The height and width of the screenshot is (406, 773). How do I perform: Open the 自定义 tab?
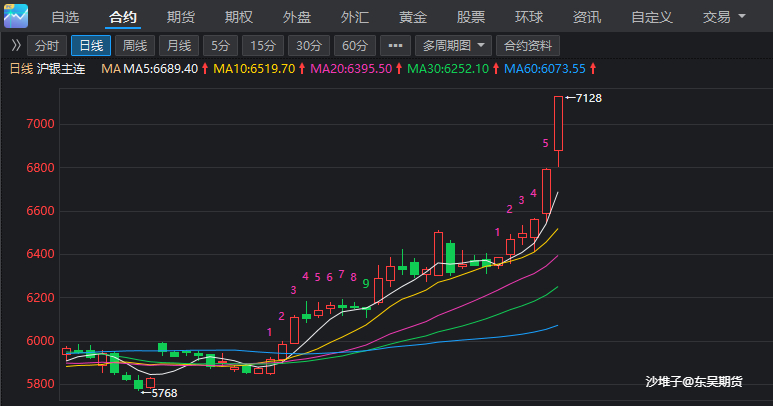point(652,17)
